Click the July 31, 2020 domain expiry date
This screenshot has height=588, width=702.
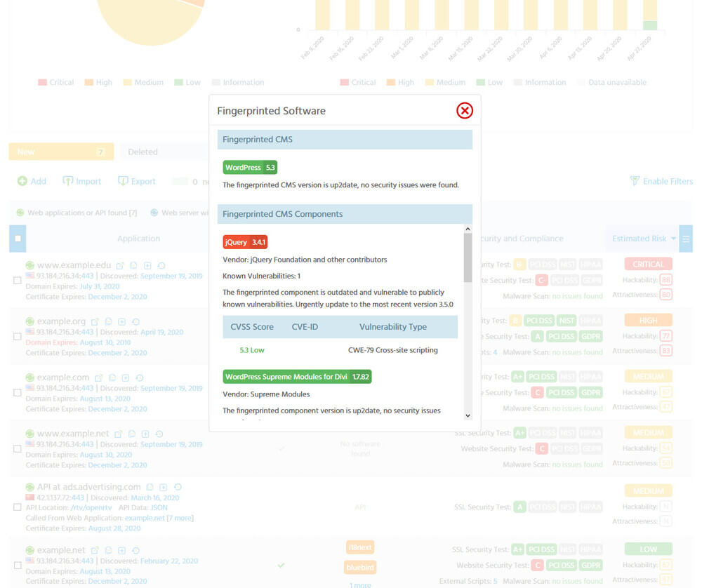click(100, 286)
